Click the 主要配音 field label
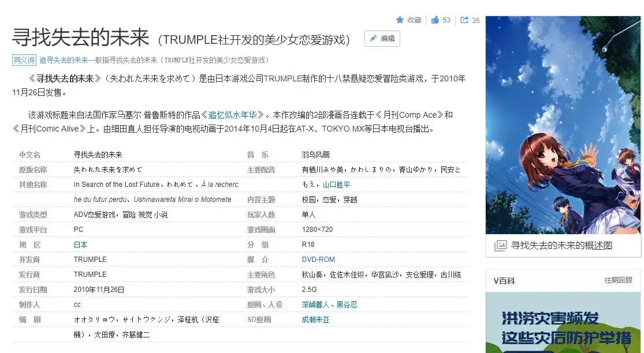644x353 pixels. pyautogui.click(x=261, y=170)
